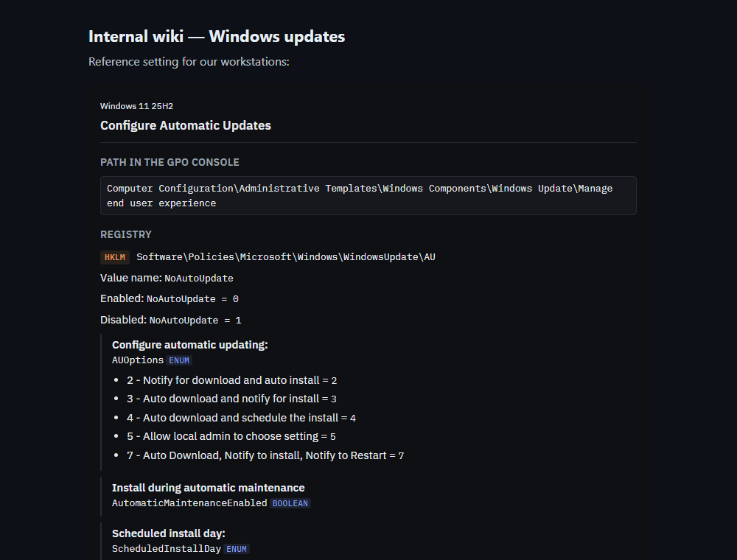Select the 'Configure Automatic Updates' title

pyautogui.click(x=186, y=125)
